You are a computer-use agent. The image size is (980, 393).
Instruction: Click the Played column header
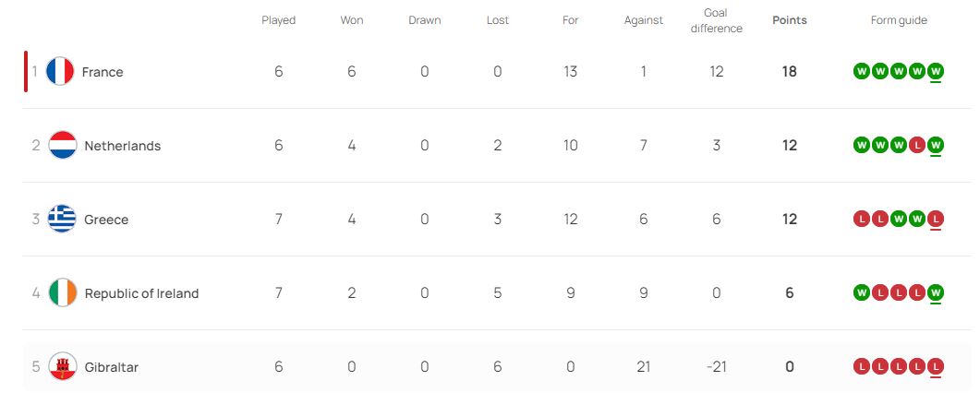(278, 20)
